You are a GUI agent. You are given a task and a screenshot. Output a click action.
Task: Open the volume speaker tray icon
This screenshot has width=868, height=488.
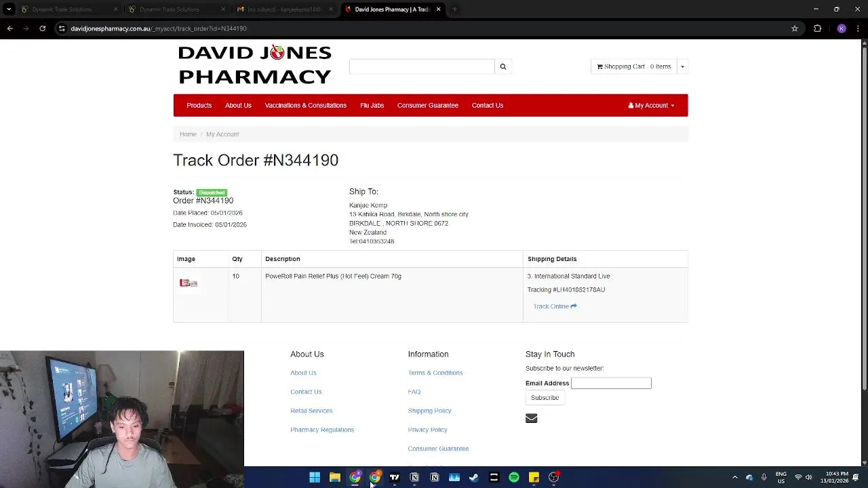tap(808, 477)
